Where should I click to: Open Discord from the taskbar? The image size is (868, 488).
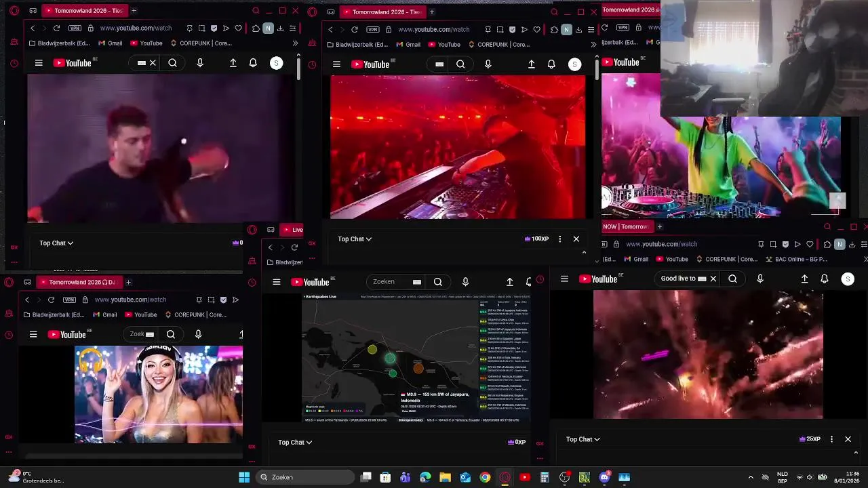click(x=605, y=477)
